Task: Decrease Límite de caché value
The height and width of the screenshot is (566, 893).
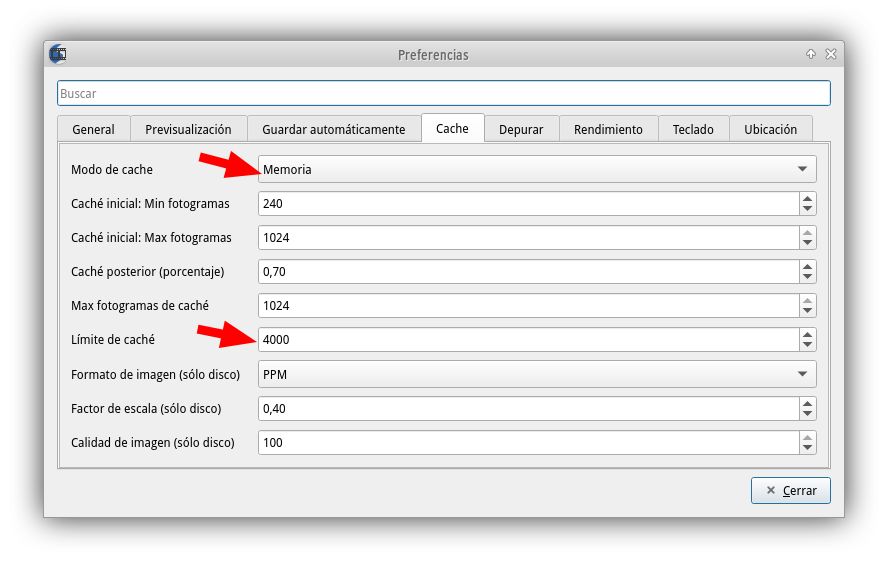Action: point(807,345)
